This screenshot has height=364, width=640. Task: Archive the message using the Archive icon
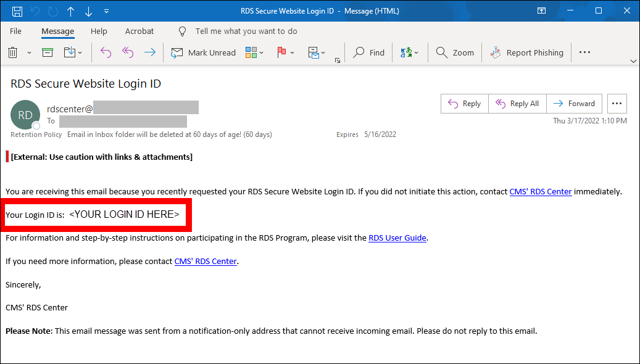48,52
